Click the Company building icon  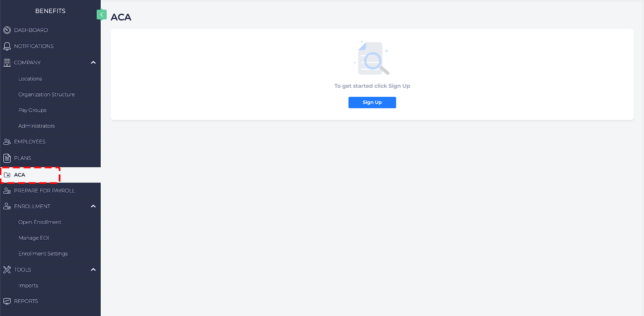tap(7, 63)
